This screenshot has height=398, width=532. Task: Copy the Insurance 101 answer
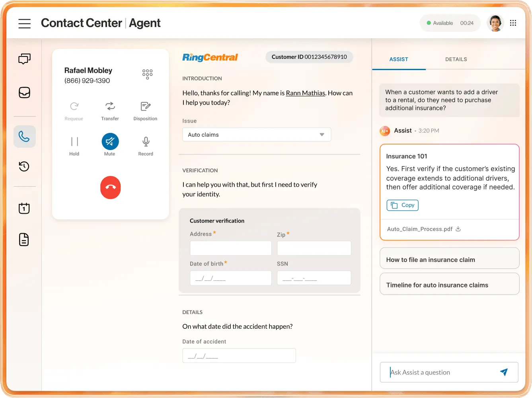[402, 205]
